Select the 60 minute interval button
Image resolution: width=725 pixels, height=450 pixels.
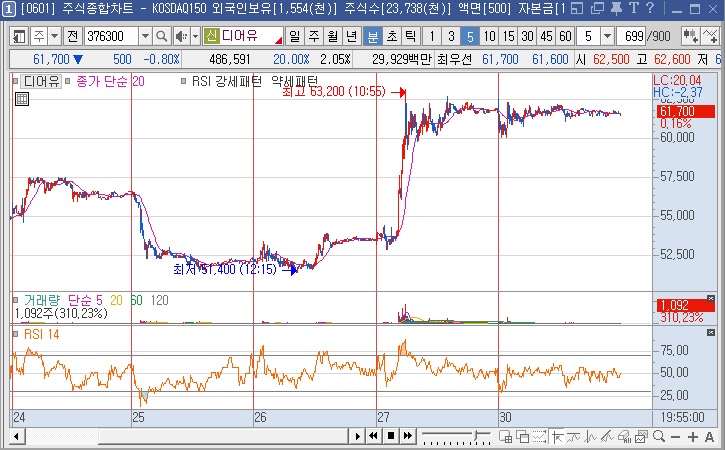coord(565,36)
